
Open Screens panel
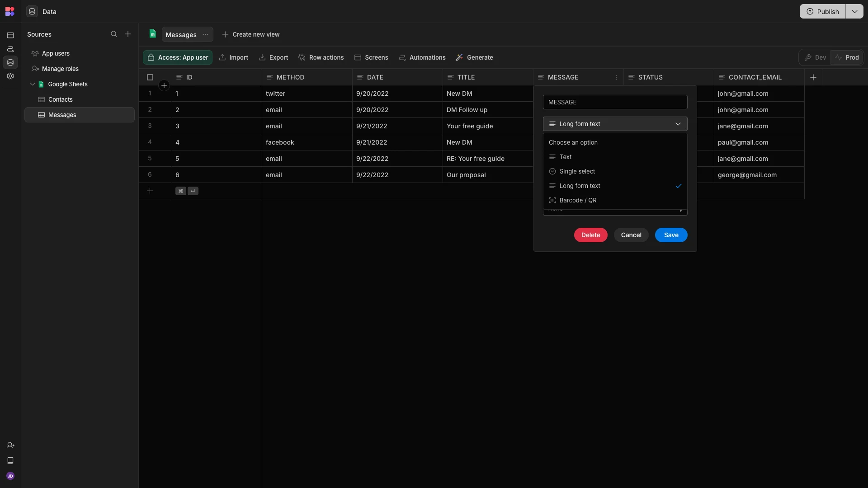click(x=371, y=57)
